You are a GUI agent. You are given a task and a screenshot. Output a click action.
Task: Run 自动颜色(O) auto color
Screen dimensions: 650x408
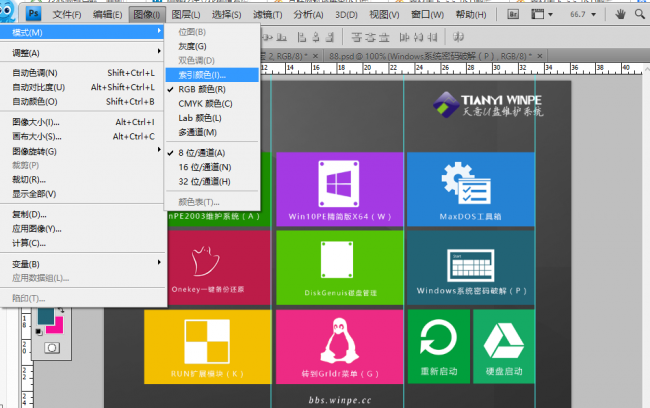coord(82,102)
